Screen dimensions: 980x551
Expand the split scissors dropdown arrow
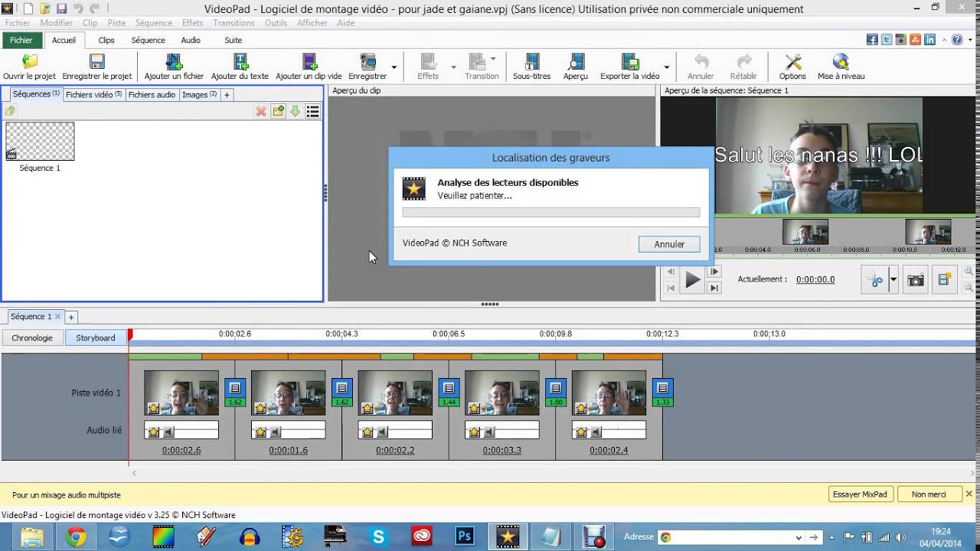coord(893,281)
